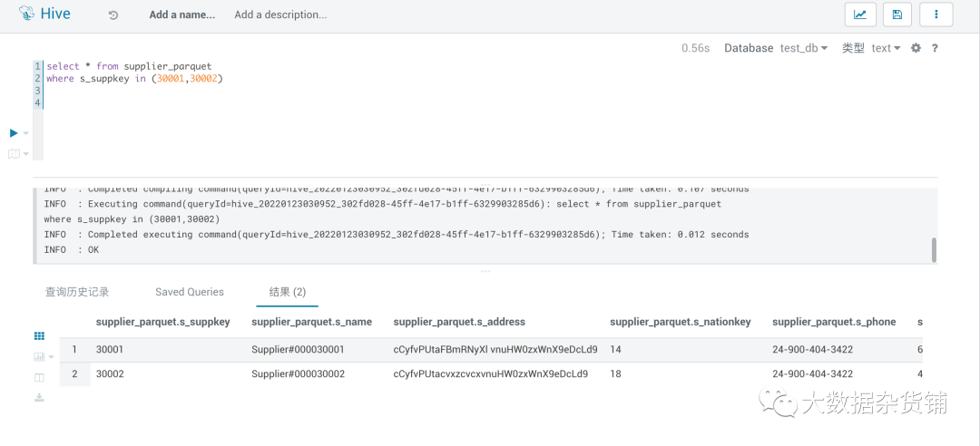This screenshot has width=980, height=446.
Task: Click the Add a description... field
Action: coord(280,15)
